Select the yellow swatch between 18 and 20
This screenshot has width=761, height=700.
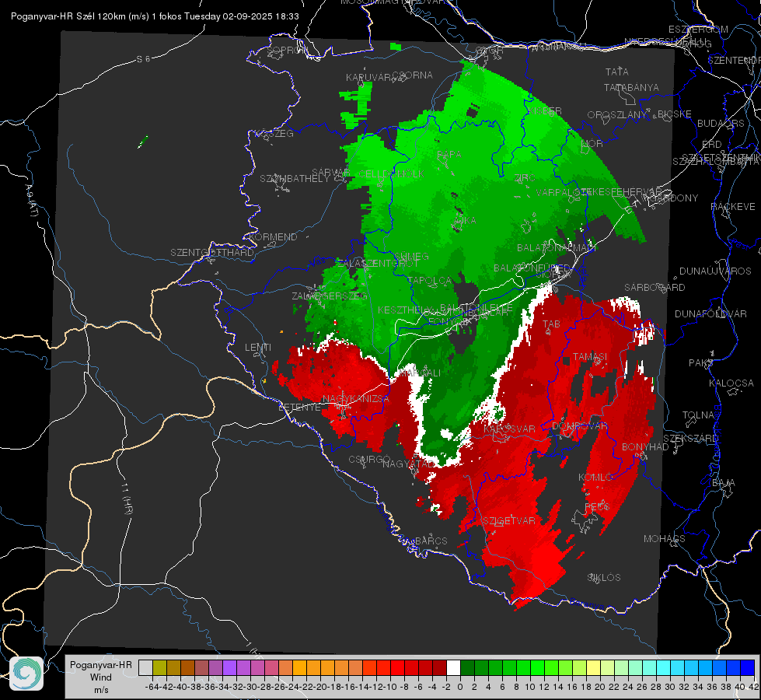click(594, 667)
